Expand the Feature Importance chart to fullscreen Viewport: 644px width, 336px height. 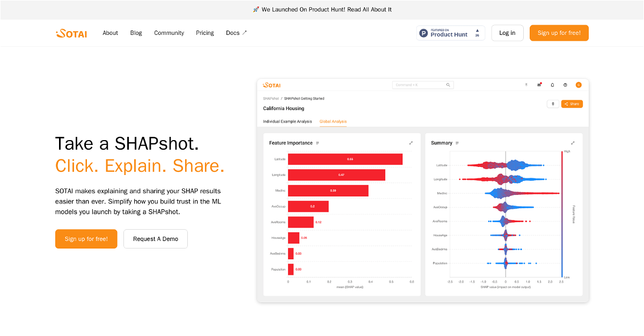pos(411,143)
